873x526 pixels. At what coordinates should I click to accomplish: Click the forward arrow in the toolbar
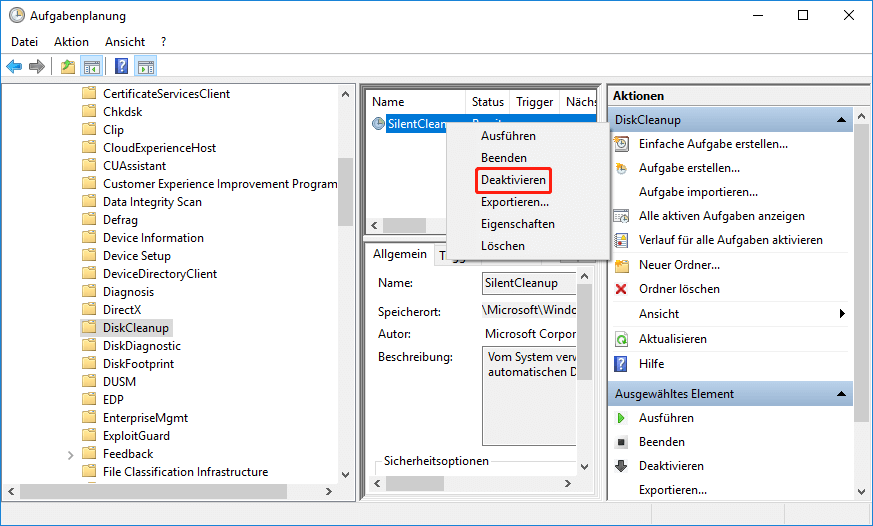pos(36,67)
